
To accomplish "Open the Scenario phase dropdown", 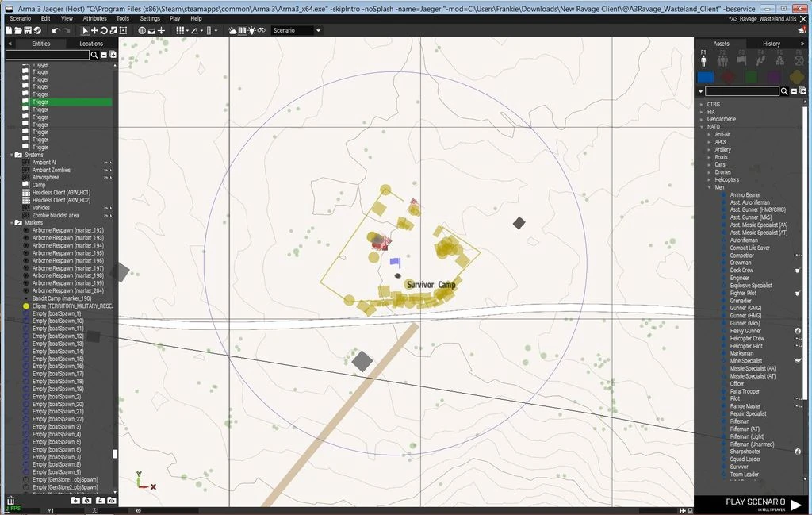I will point(297,31).
